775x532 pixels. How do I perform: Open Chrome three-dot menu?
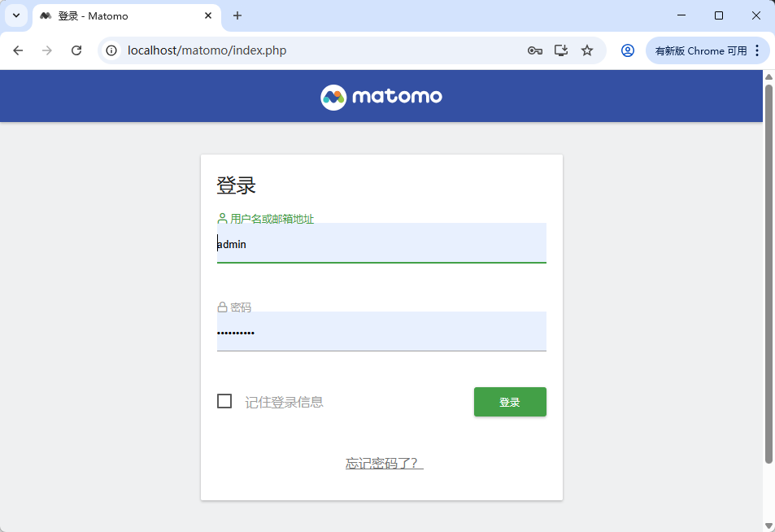click(757, 50)
